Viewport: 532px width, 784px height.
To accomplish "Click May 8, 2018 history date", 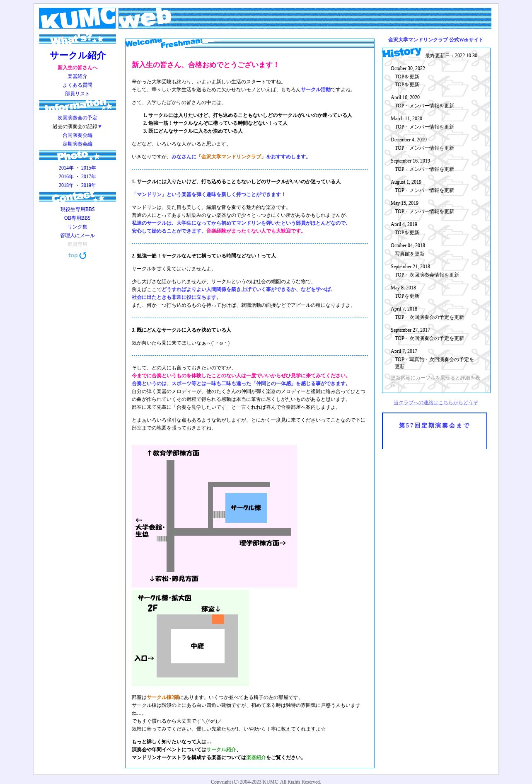I will [403, 288].
